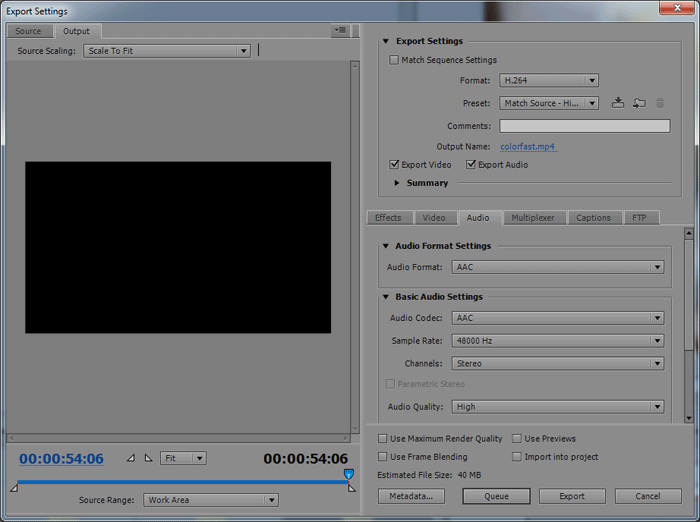This screenshot has height=522, width=700.
Task: Click the preview vertical scrollbar down arrow
Action: [355, 429]
